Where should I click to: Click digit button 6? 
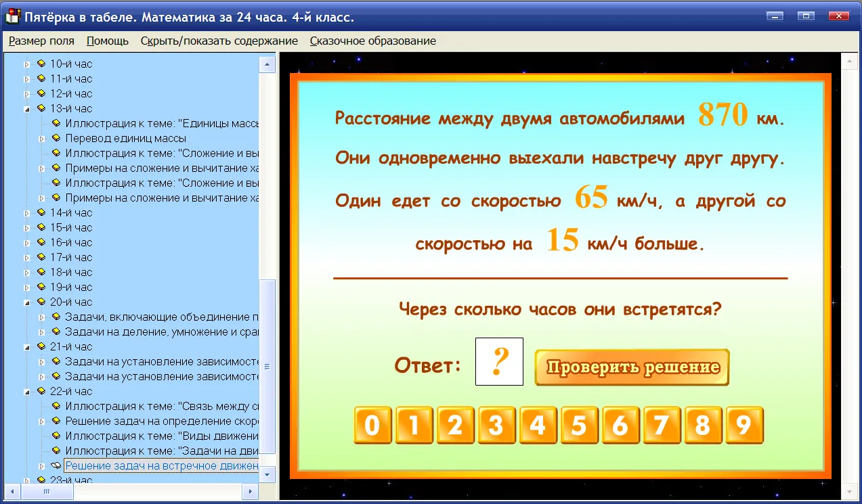click(x=620, y=426)
